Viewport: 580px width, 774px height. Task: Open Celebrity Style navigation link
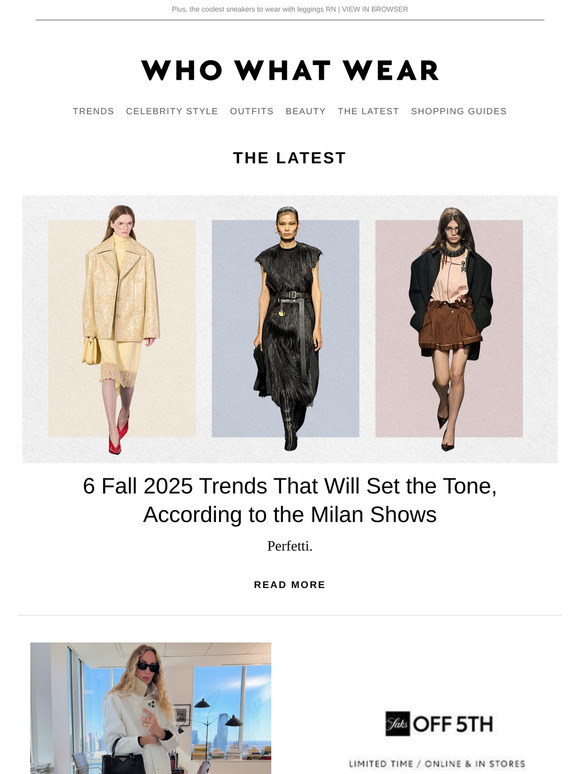pyautogui.click(x=172, y=111)
